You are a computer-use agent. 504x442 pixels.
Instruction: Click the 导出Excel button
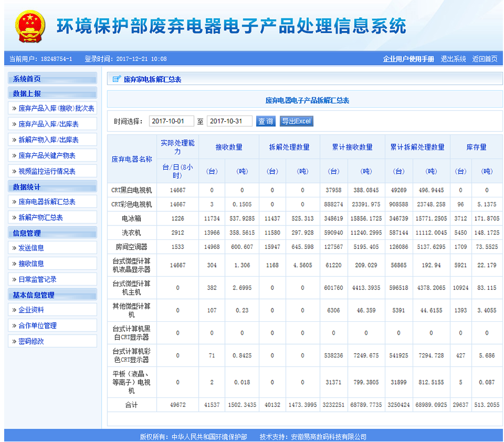[296, 121]
